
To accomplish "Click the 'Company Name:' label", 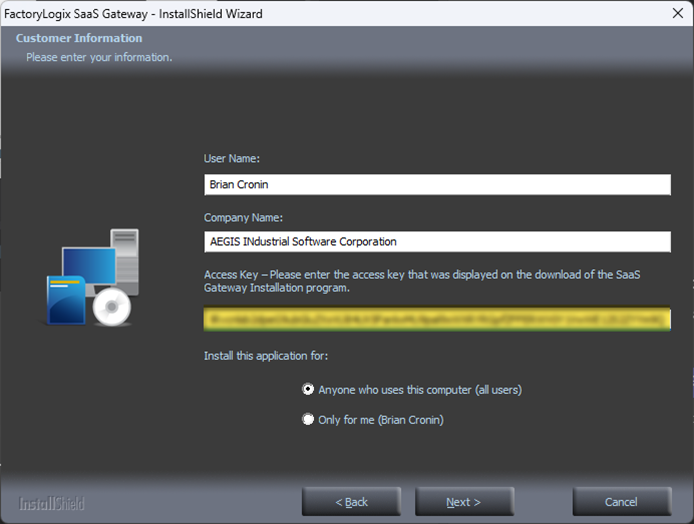I will [x=243, y=218].
